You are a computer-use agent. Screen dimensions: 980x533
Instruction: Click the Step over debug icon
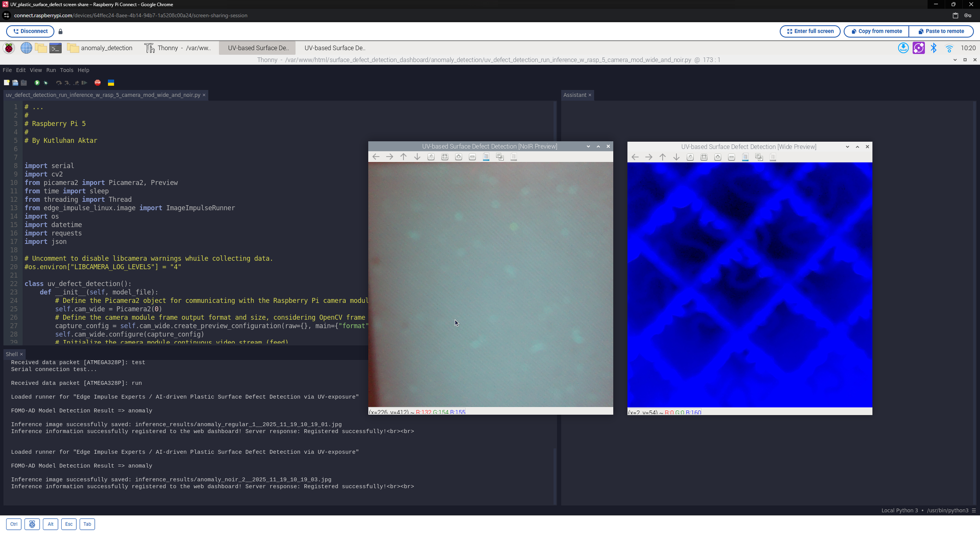pyautogui.click(x=59, y=83)
